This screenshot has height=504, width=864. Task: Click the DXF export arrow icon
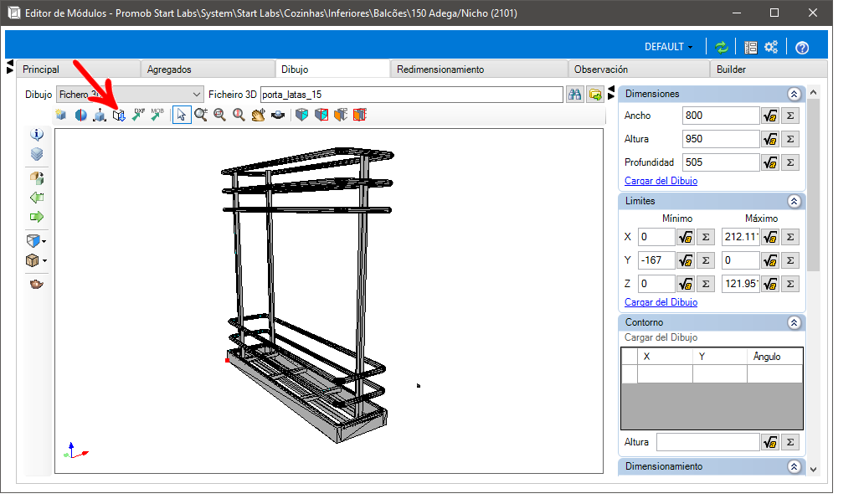[x=138, y=115]
